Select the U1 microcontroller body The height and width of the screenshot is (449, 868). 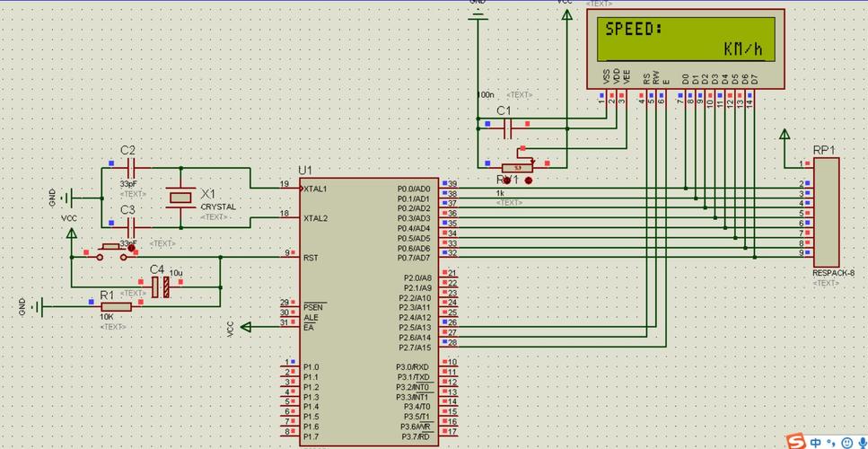[369, 313]
